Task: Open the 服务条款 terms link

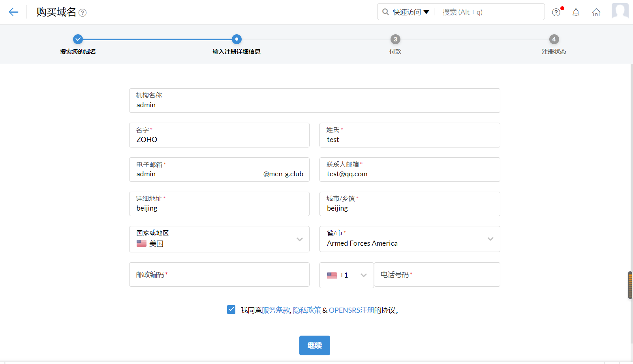Action: [x=276, y=310]
